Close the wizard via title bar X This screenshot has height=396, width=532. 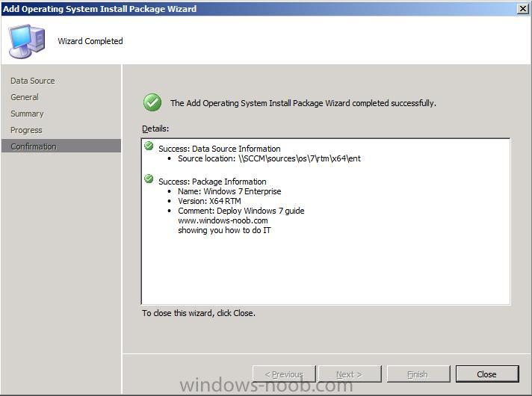tap(523, 8)
